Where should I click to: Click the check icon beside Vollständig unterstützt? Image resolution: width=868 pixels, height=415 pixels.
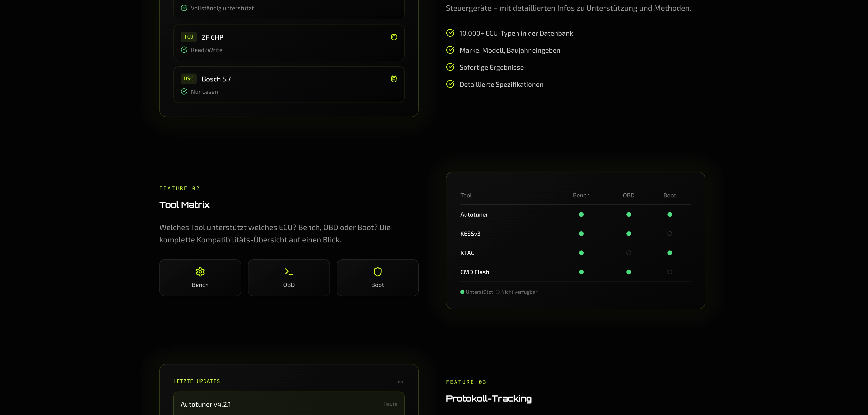pyautogui.click(x=184, y=8)
